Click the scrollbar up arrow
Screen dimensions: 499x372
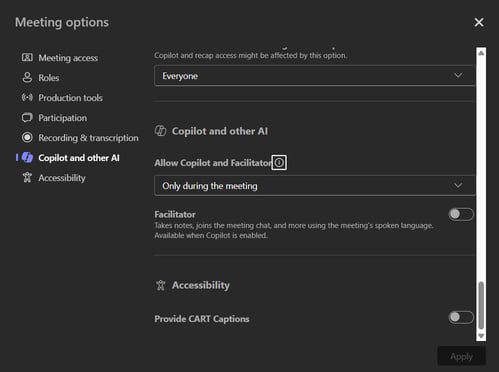pyautogui.click(x=481, y=53)
